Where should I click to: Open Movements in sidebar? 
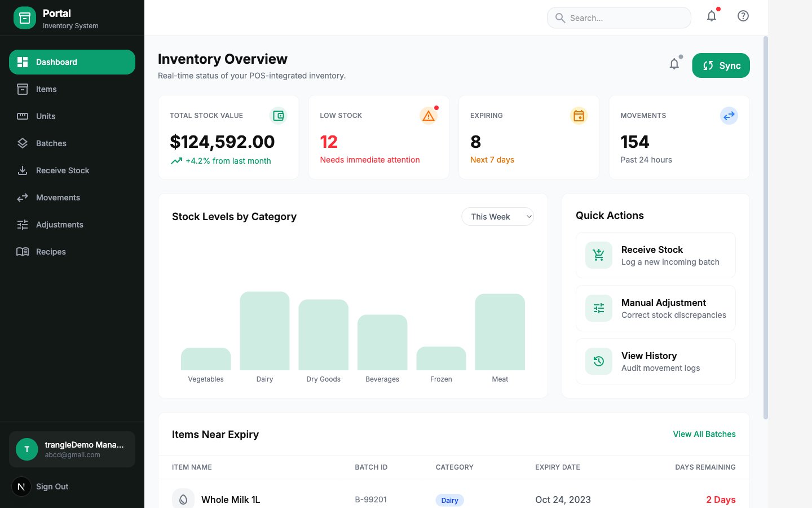[72, 198]
